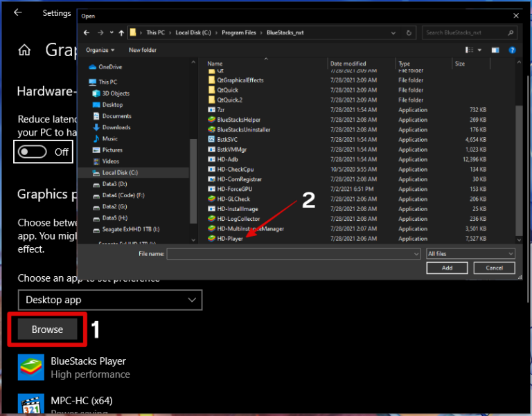Change the view layout icon

469,50
